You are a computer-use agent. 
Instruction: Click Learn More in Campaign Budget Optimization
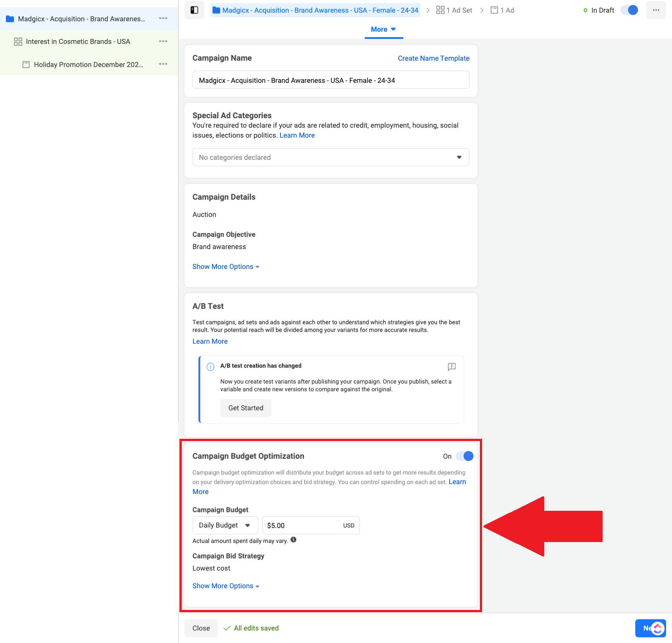tap(457, 482)
